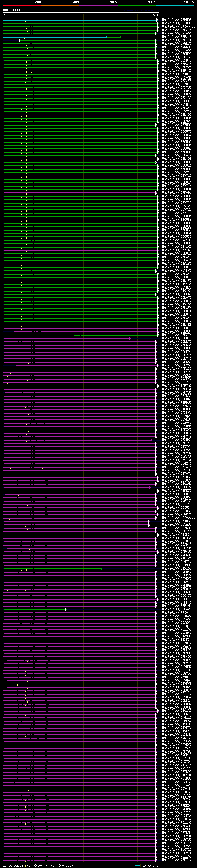This screenshot has height=868, width=197.
Task: Click the white query sequence bar
Action: point(81,13)
